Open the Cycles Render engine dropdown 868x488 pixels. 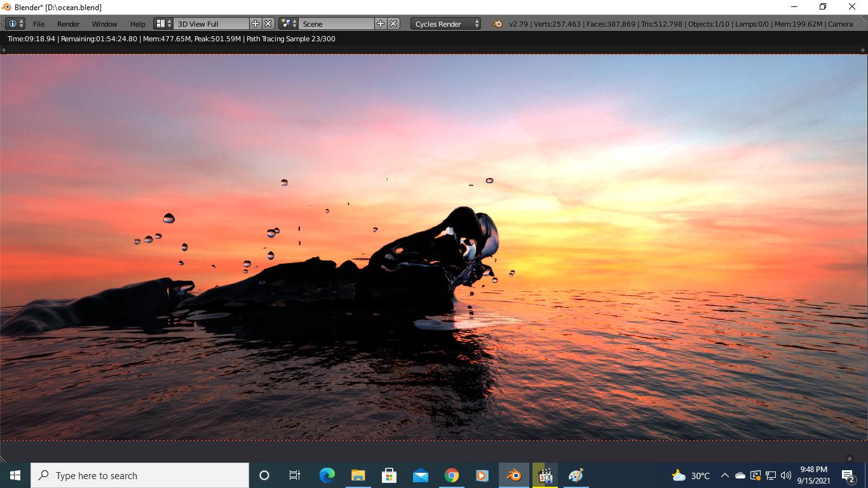pyautogui.click(x=446, y=24)
